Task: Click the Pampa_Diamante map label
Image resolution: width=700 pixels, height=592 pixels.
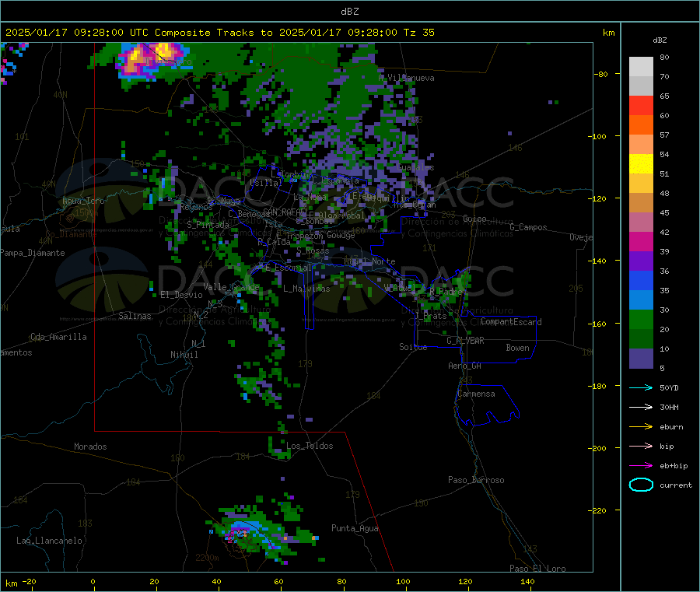Action: (33, 253)
